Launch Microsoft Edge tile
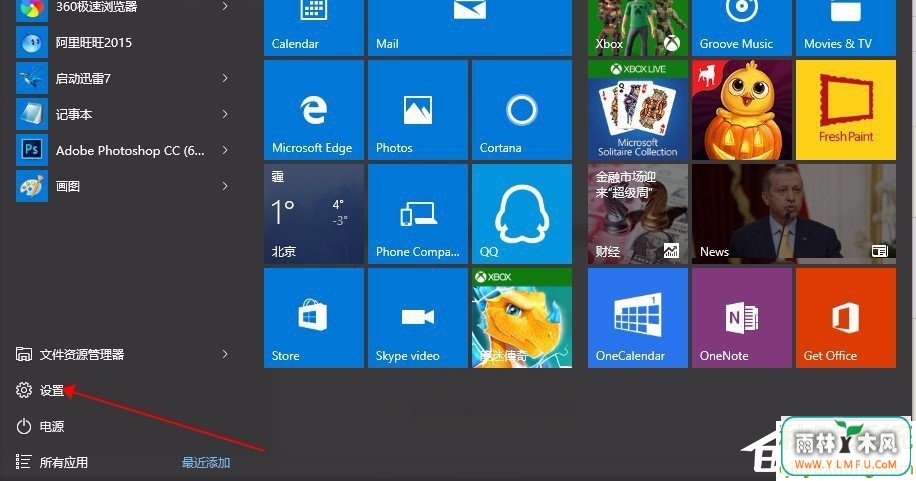Viewport: 916px width, 481px height. point(314,110)
